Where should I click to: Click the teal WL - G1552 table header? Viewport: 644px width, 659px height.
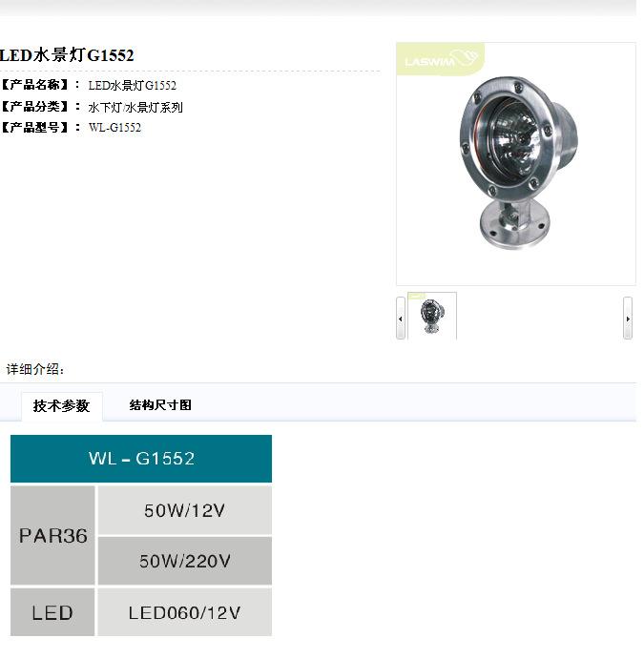141,459
